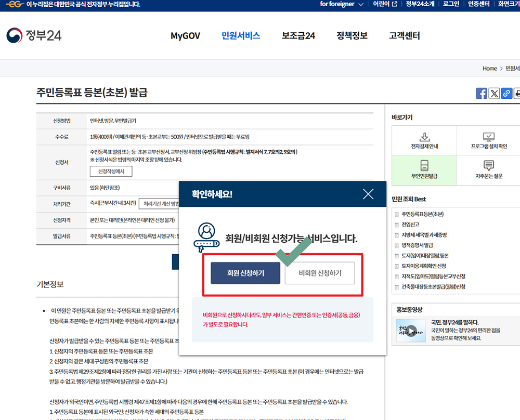Open 전자결제 안내 via the download icon

(424, 137)
